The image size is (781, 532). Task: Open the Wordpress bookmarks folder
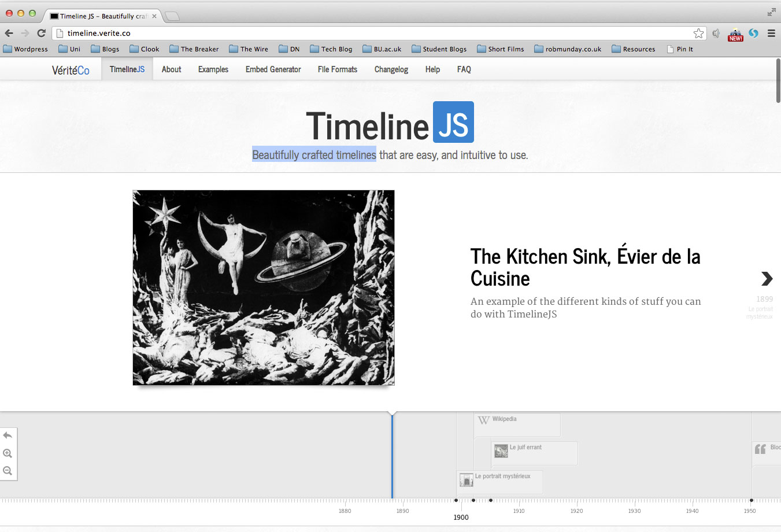(25, 49)
